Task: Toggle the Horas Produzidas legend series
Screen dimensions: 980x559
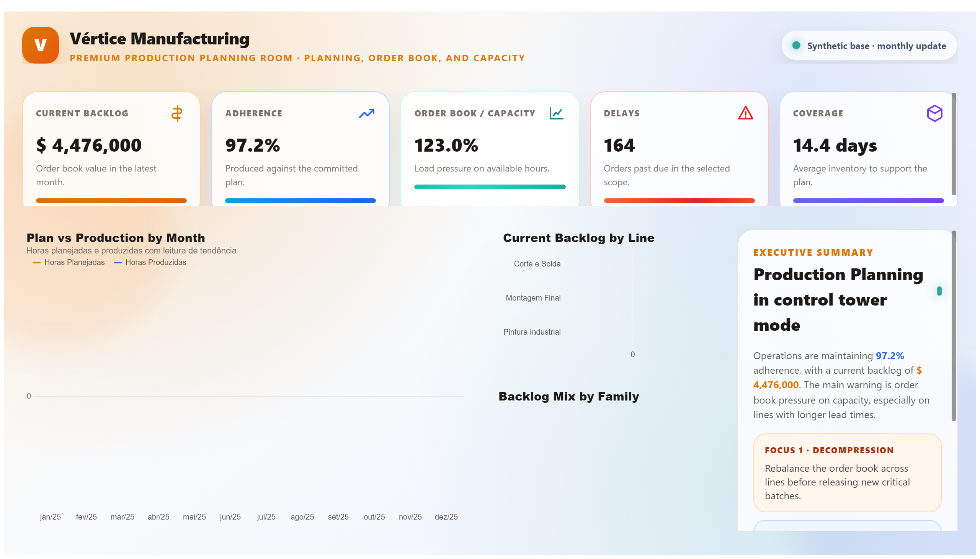Action: [x=150, y=262]
